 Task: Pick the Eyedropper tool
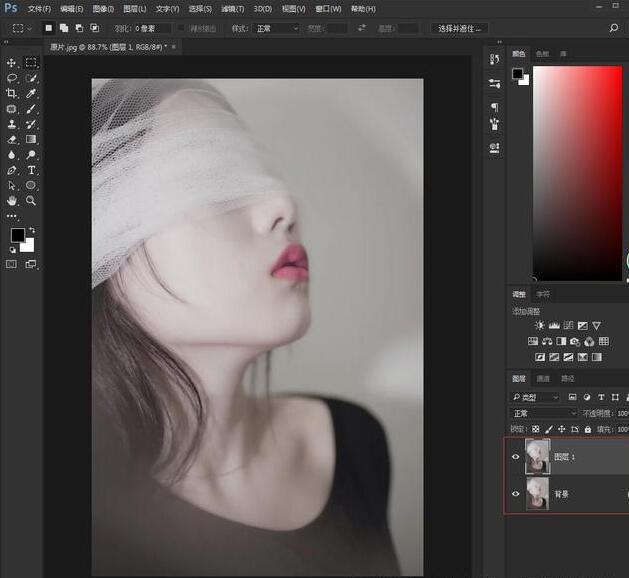click(x=31, y=93)
